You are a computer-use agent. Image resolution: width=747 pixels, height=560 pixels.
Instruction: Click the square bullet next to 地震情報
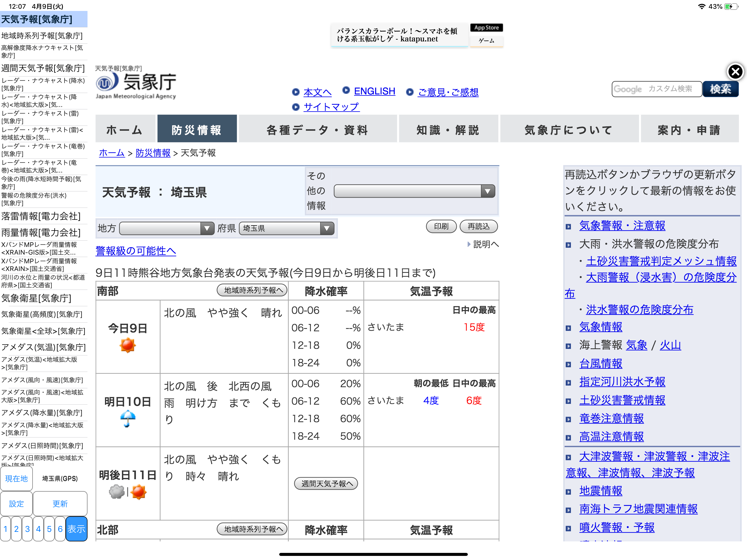(x=568, y=492)
